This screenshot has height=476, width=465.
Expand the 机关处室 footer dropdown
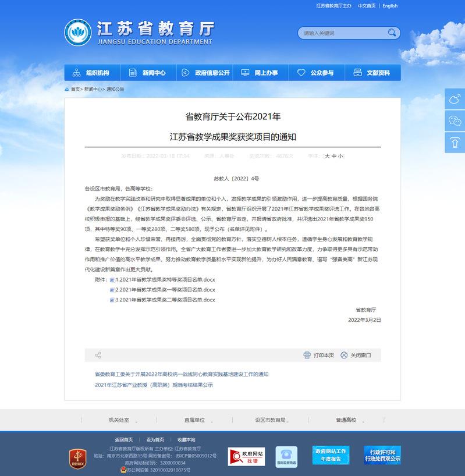click(119, 420)
